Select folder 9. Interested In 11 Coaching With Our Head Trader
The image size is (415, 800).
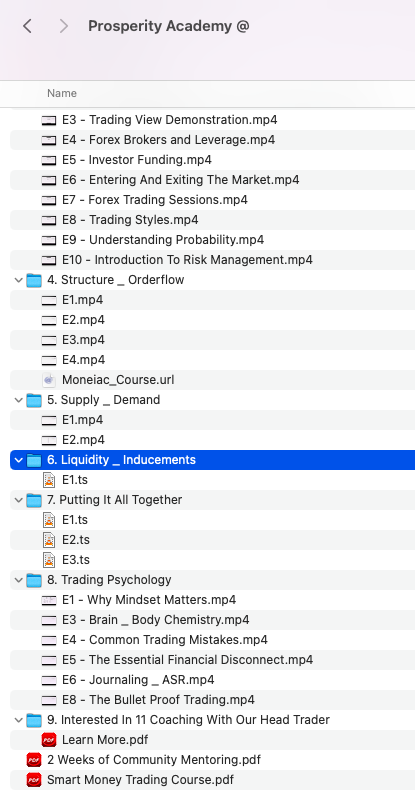(x=188, y=720)
